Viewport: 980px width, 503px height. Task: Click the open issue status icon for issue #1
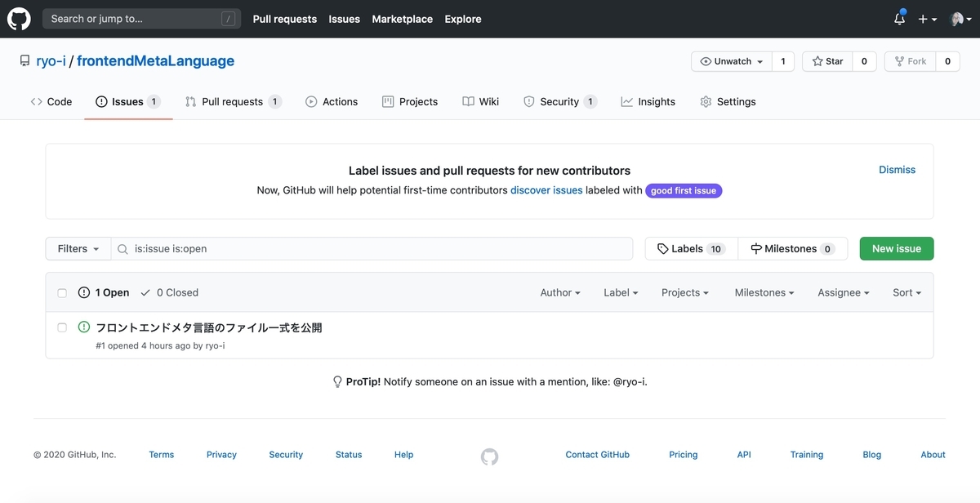click(x=84, y=327)
